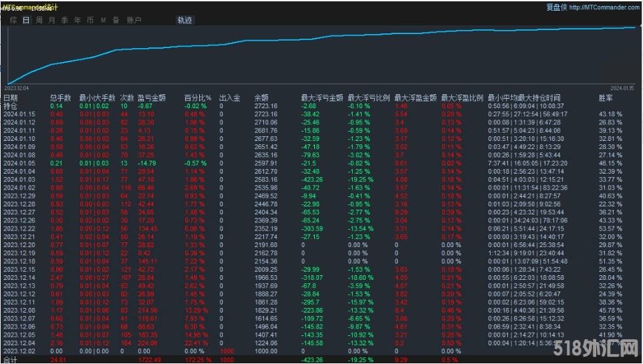Click the 币 currency tab
The width and height of the screenshot is (643, 364).
90,20
